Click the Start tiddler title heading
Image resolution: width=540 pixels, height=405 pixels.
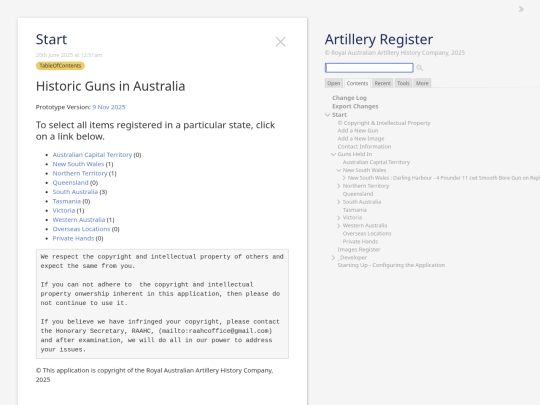click(51, 39)
